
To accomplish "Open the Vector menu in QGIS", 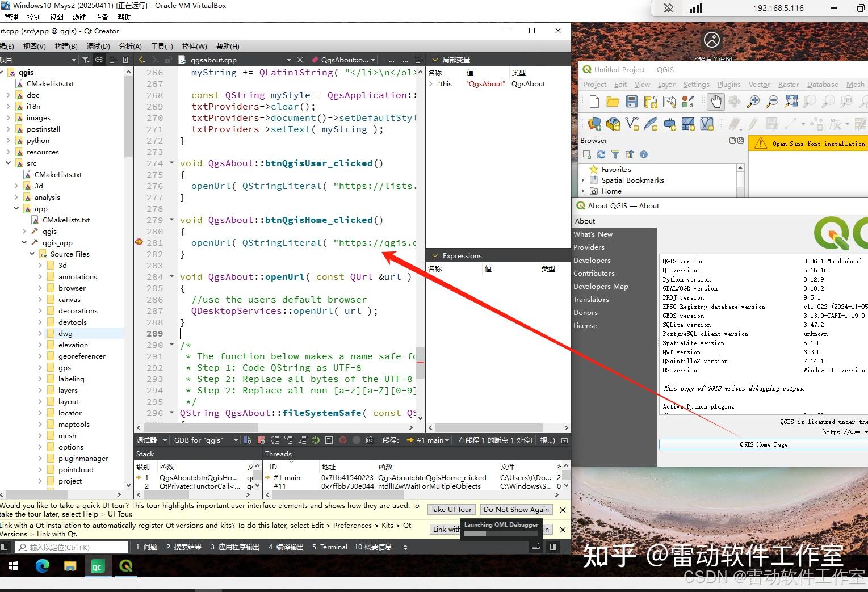I will pyautogui.click(x=759, y=85).
